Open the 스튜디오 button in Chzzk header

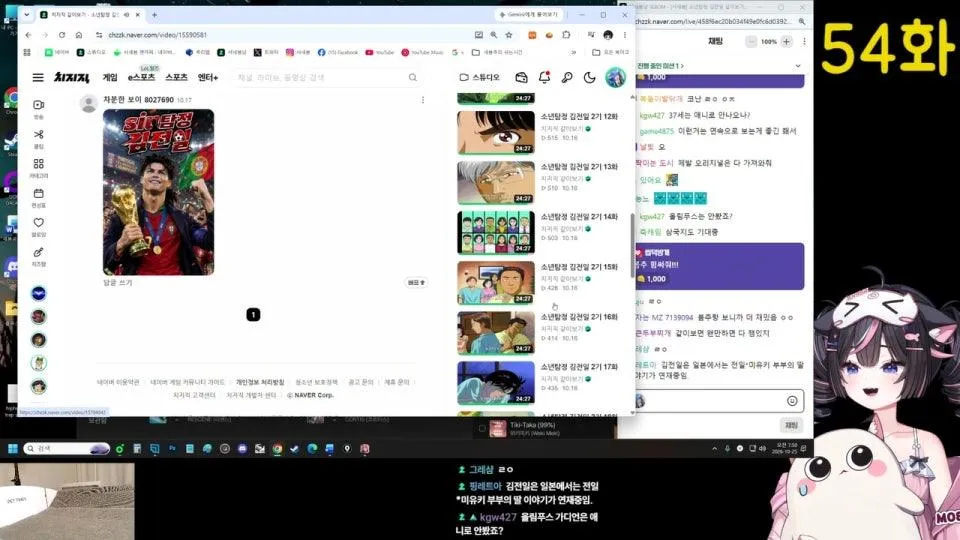479,78
